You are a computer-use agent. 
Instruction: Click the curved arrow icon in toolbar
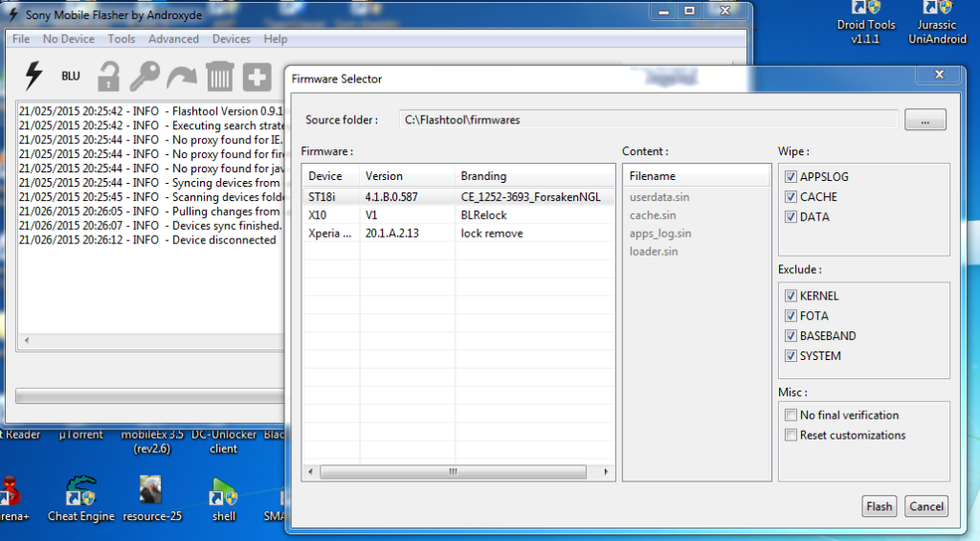coord(182,78)
